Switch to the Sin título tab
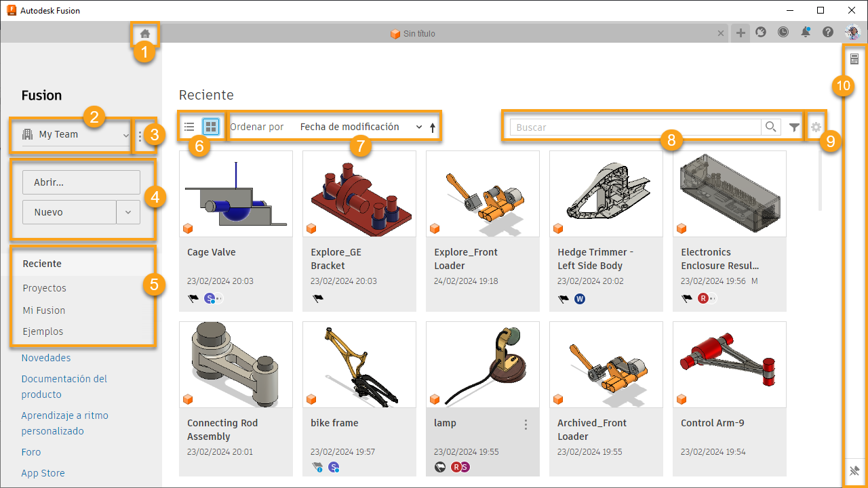The width and height of the screenshot is (868, 488). point(413,33)
